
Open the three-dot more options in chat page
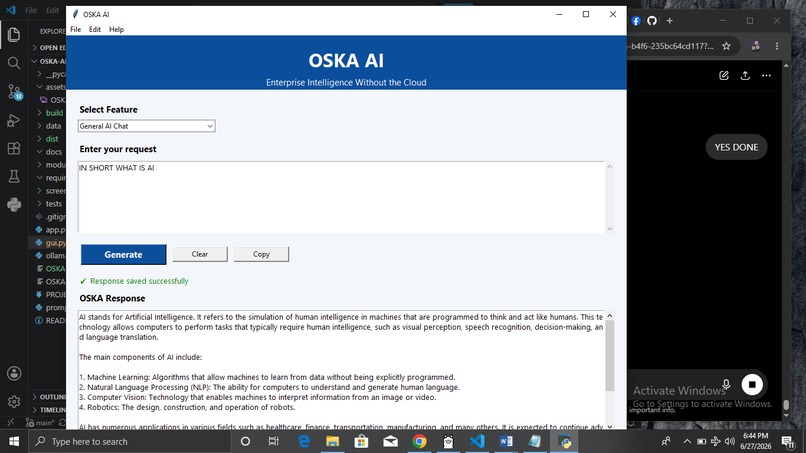(766, 76)
